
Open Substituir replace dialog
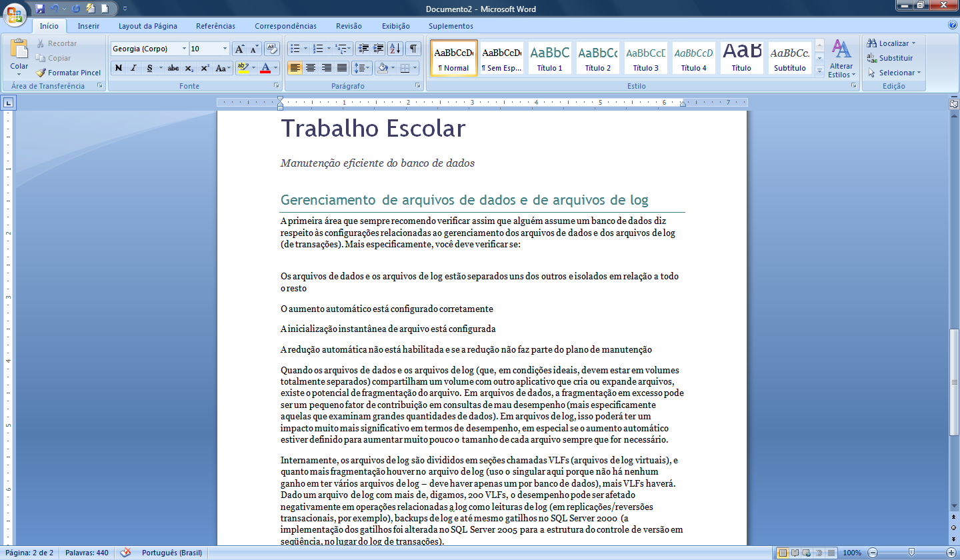click(890, 58)
